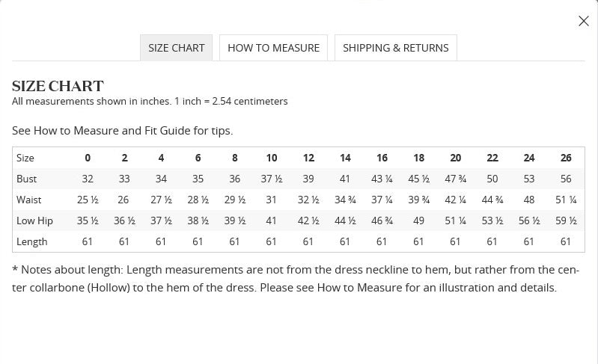Close the size chart popup
Image resolution: width=598 pixels, height=364 pixels.
click(x=584, y=21)
